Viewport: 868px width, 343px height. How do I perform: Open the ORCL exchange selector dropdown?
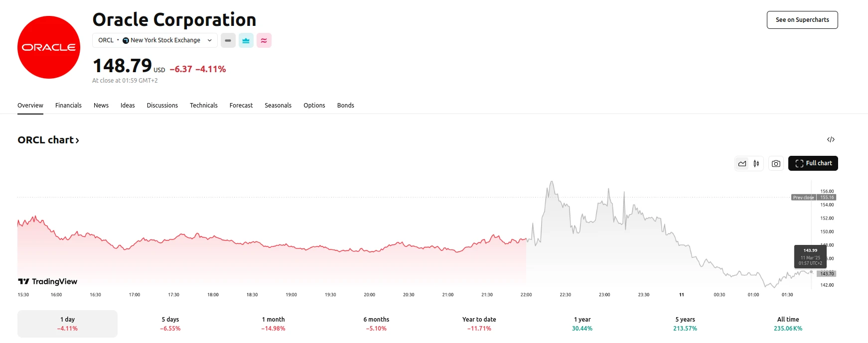pos(154,40)
